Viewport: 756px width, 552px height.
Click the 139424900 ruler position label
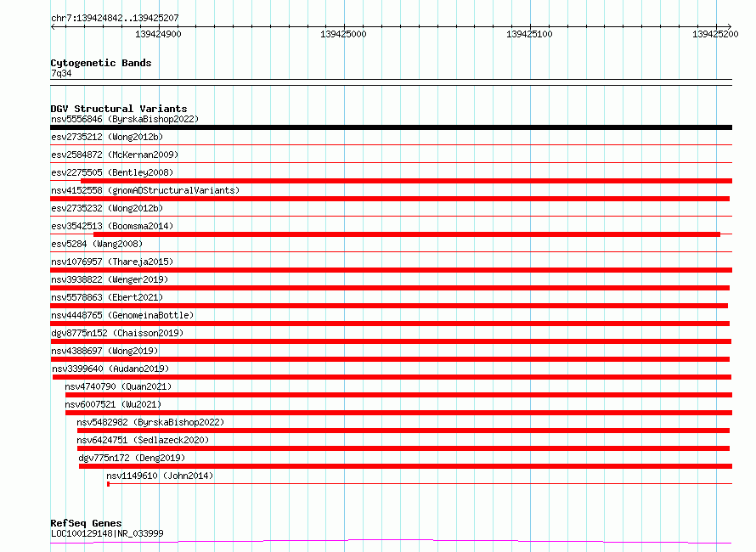pyautogui.click(x=158, y=34)
